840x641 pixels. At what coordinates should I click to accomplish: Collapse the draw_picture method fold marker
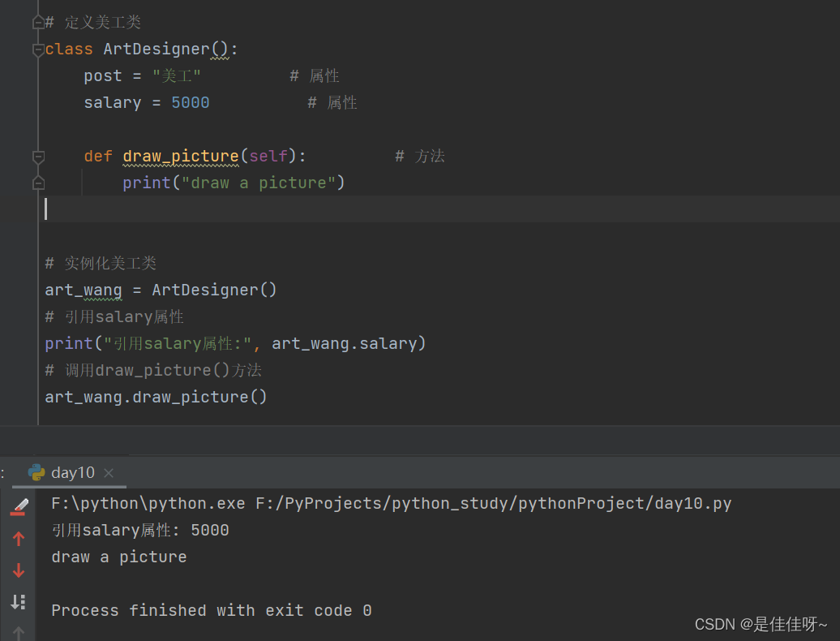(38, 157)
